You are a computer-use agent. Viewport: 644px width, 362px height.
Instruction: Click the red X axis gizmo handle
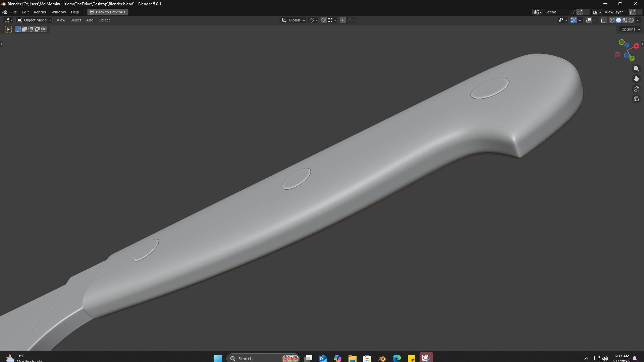[636, 46]
